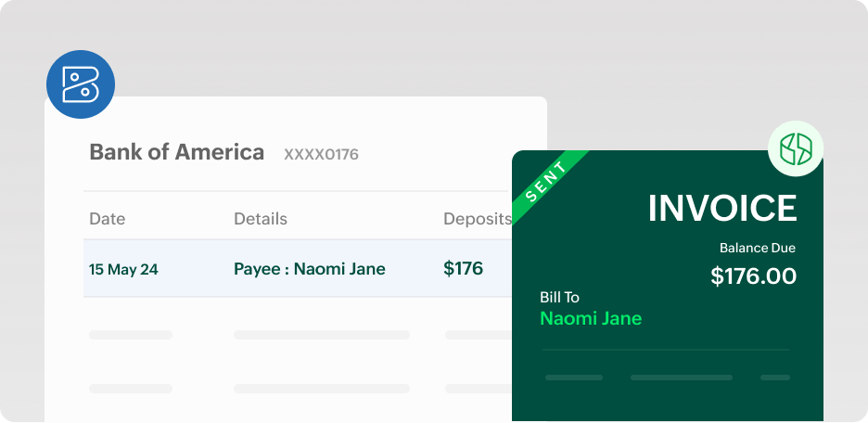Click the $176 deposit amount
This screenshot has height=423, width=868.
pyautogui.click(x=463, y=269)
